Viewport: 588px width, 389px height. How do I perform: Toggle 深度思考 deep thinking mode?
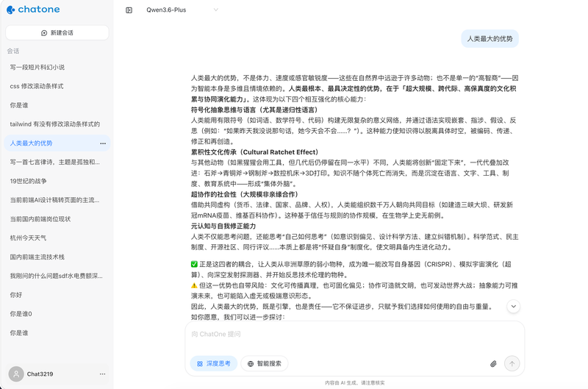214,363
